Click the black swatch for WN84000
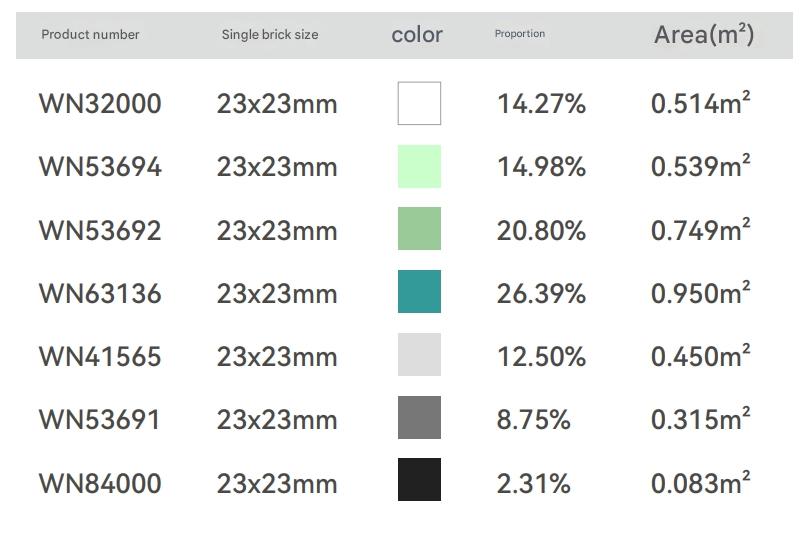This screenshot has width=812, height=536. click(419, 479)
